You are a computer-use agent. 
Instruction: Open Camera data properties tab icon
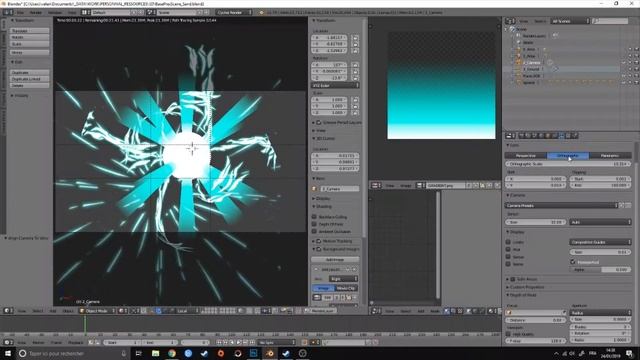[561, 136]
